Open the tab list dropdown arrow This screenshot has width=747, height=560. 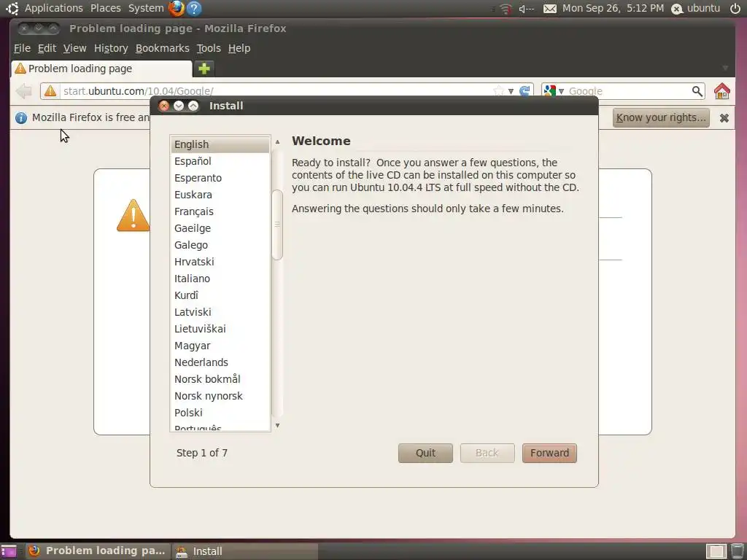click(725, 68)
